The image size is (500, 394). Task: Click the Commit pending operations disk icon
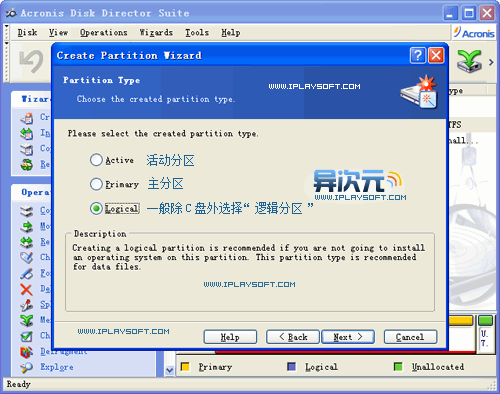coord(469,61)
